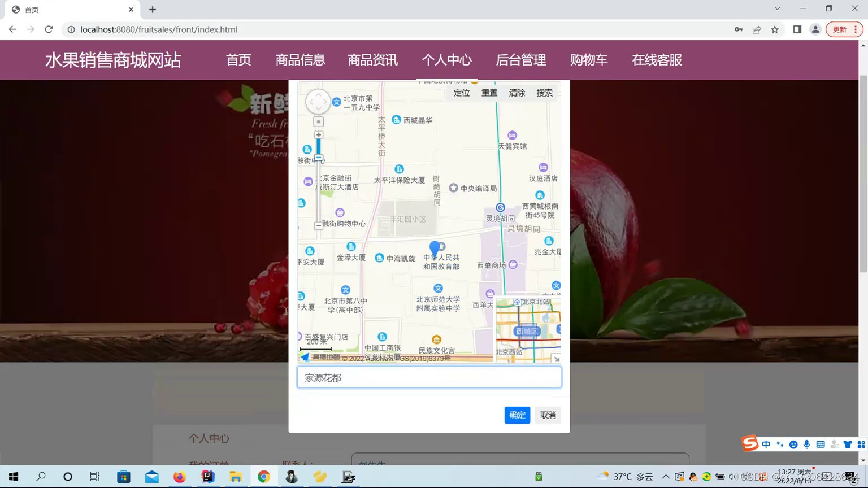Click 清除 on the map toolbar
This screenshot has width=868, height=488.
coord(517,93)
